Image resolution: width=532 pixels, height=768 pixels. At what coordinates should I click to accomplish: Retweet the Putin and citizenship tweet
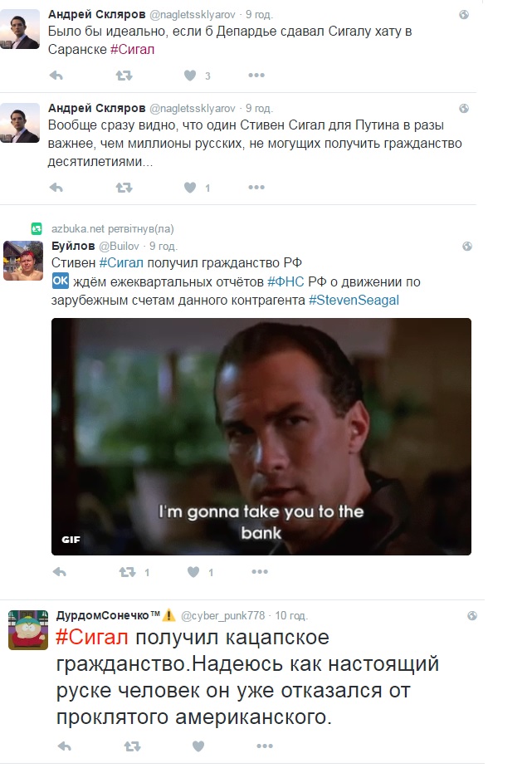coord(124,188)
